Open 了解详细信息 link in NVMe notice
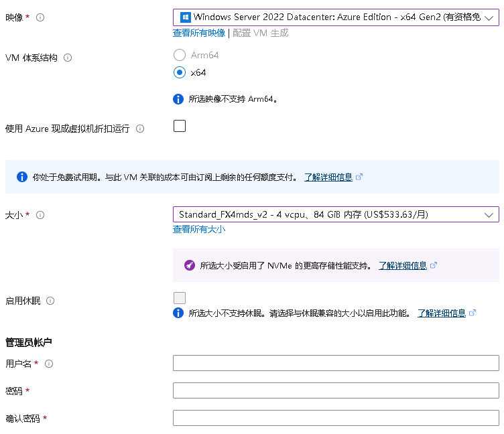 403,265
